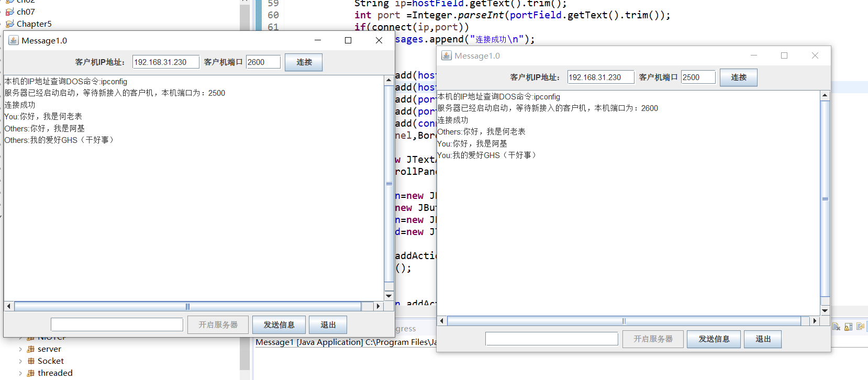Click server status line mentioning port 2600
This screenshot has width=868, height=380.
point(548,108)
